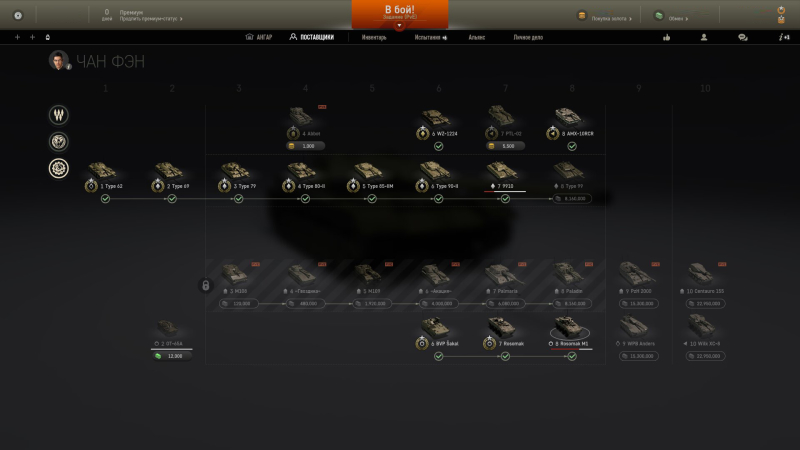Select the 3 M108 artillery vehicle
This screenshot has height=450, width=800.
tap(236, 279)
